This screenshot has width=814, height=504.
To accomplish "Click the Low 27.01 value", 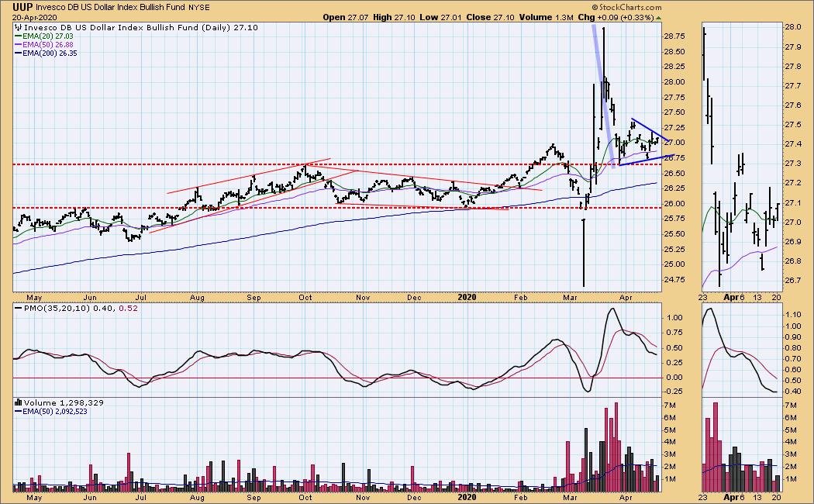I will (x=440, y=17).
